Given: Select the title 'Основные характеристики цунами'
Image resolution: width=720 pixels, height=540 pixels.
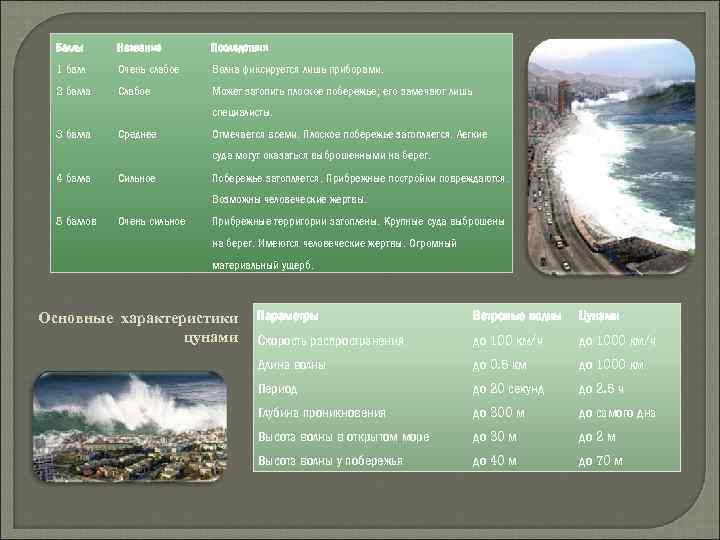Looking at the screenshot, I should click(x=139, y=327).
